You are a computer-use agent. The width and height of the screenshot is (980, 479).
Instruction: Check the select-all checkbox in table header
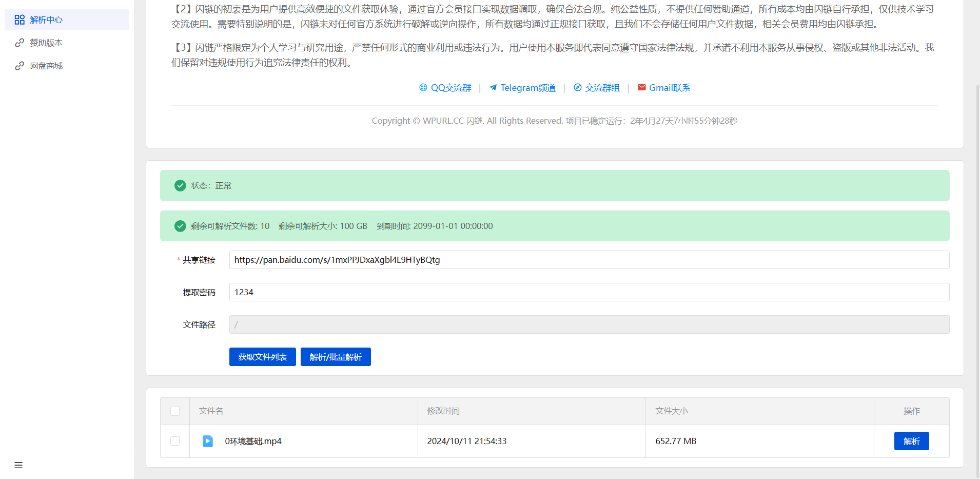point(175,411)
